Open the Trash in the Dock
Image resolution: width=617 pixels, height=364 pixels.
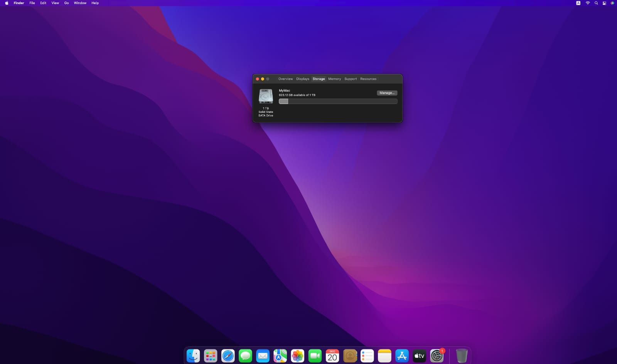[x=462, y=356]
